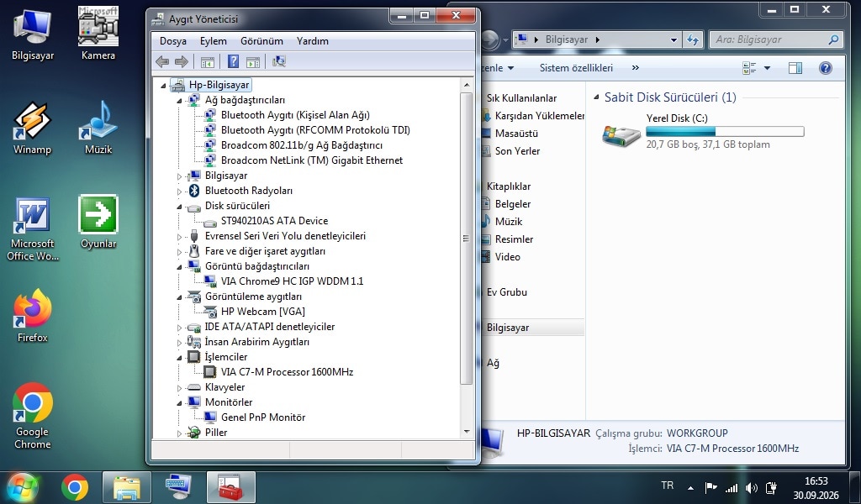Collapse the İşlemciler node
This screenshot has height=504, width=861.
click(x=180, y=358)
